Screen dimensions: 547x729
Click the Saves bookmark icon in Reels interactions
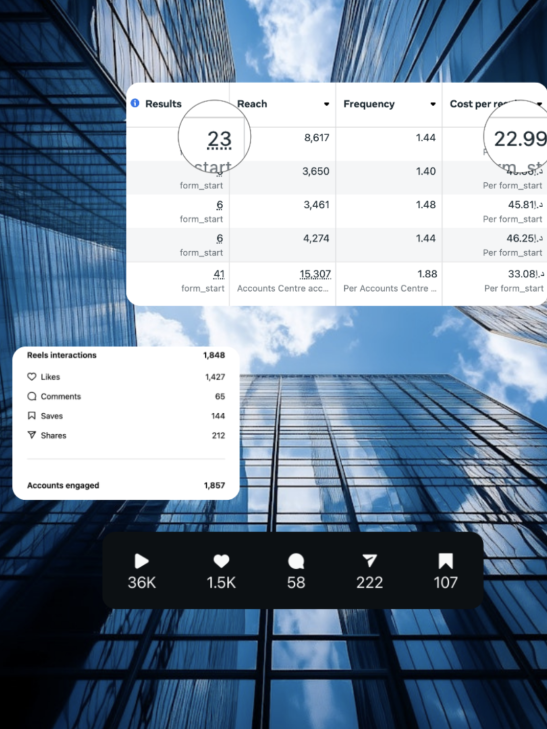tap(32, 416)
